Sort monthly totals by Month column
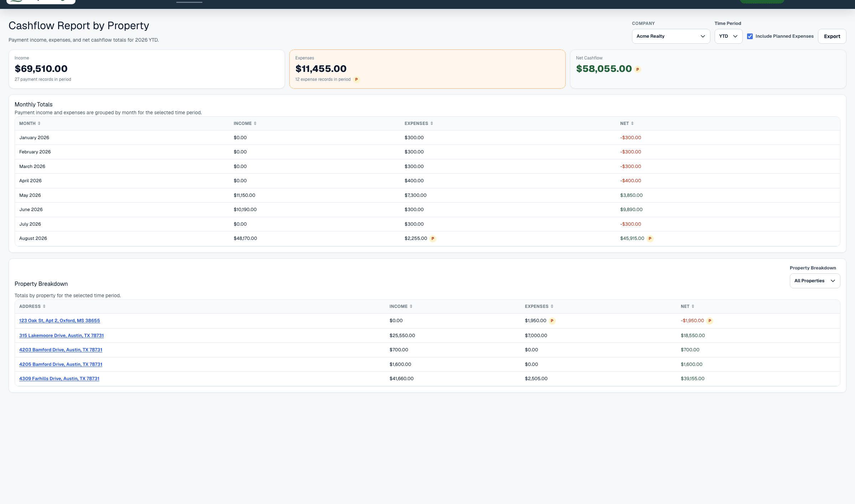Viewport: 855px width, 504px height. [x=30, y=124]
